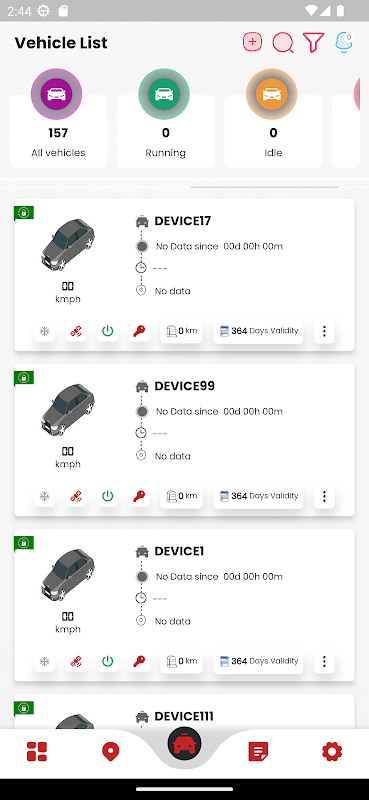Tap the DEVICE99 car thumbnail image

pos(68,410)
